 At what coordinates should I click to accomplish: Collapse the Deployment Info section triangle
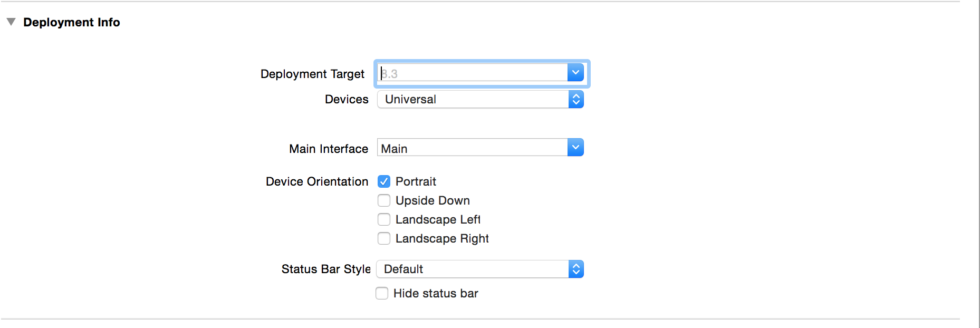[x=11, y=22]
